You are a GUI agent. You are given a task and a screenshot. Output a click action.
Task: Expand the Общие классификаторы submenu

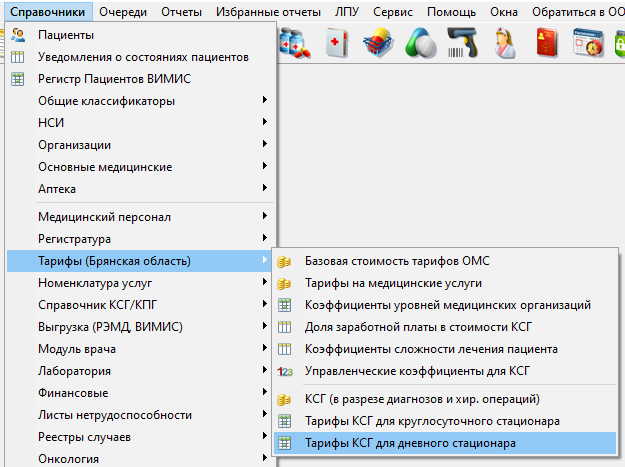click(x=106, y=101)
